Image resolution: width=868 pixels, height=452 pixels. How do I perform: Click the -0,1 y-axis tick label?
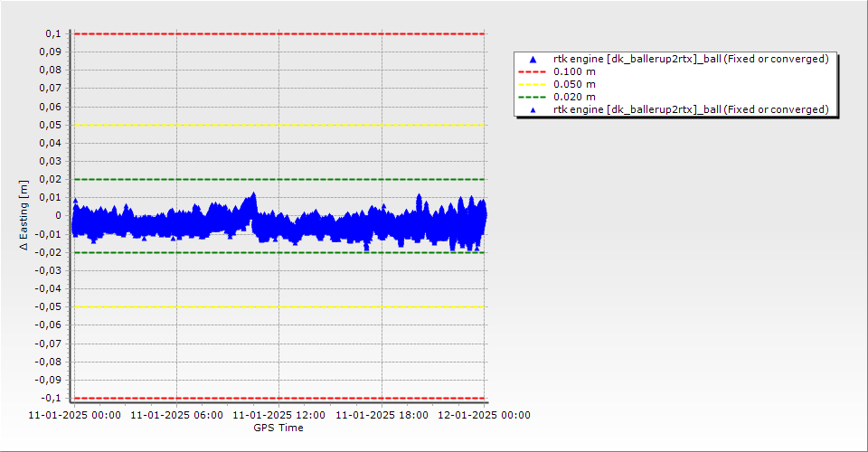coord(51,398)
